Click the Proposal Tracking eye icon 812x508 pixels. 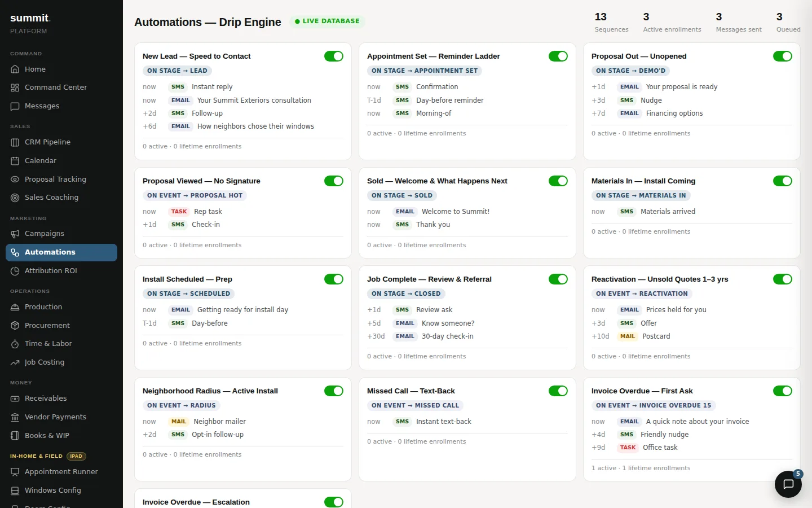[x=15, y=179]
